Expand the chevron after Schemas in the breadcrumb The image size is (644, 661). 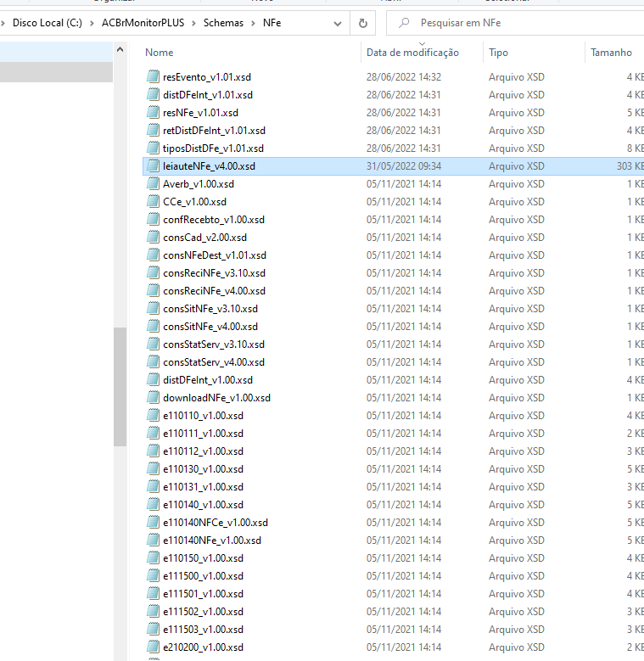(254, 23)
